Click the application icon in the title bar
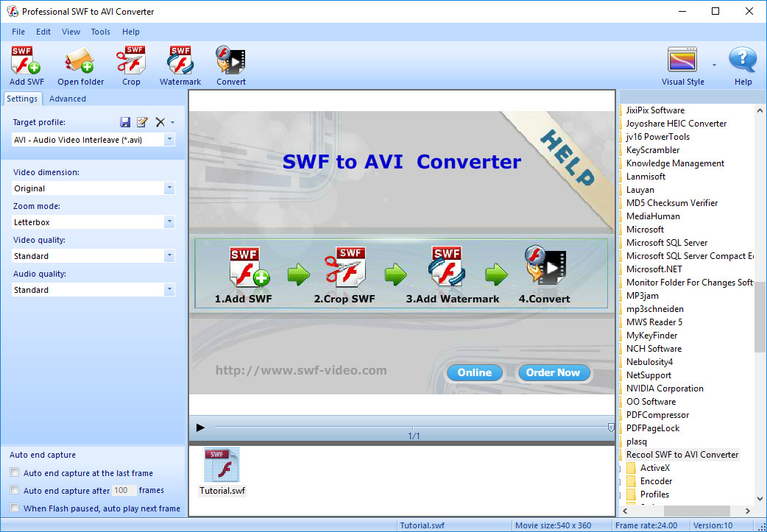The height and width of the screenshot is (532, 767). (13, 11)
